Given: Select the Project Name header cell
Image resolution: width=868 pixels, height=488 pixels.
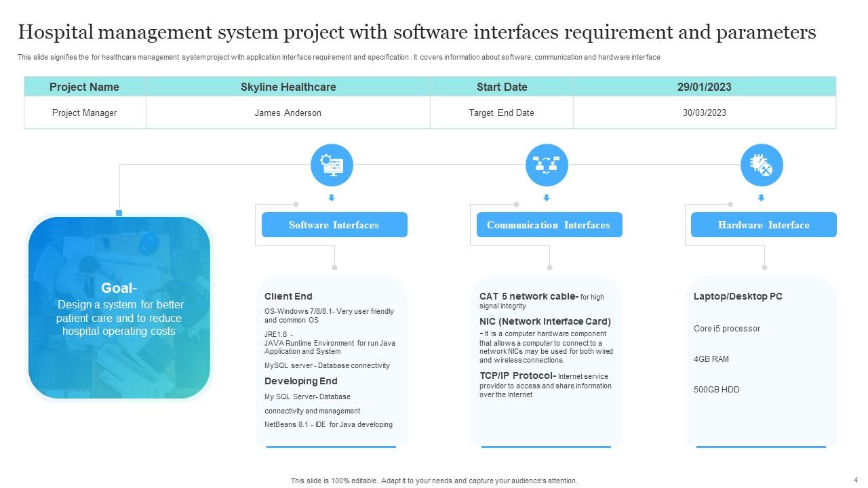Looking at the screenshot, I should pyautogui.click(x=84, y=87).
